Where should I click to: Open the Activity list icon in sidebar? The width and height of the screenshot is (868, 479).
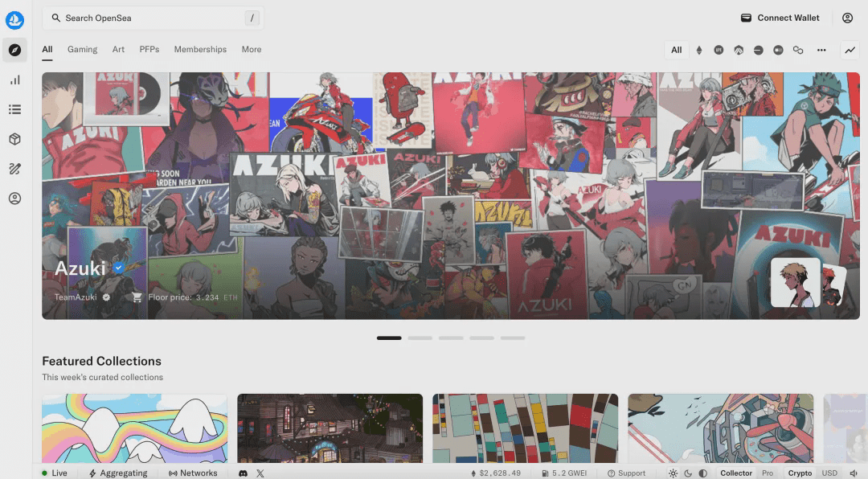click(15, 109)
